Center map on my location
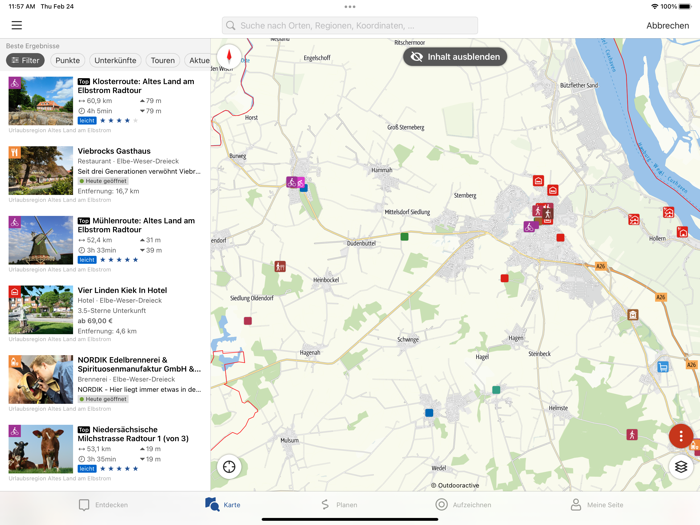The image size is (700, 525). (x=229, y=467)
